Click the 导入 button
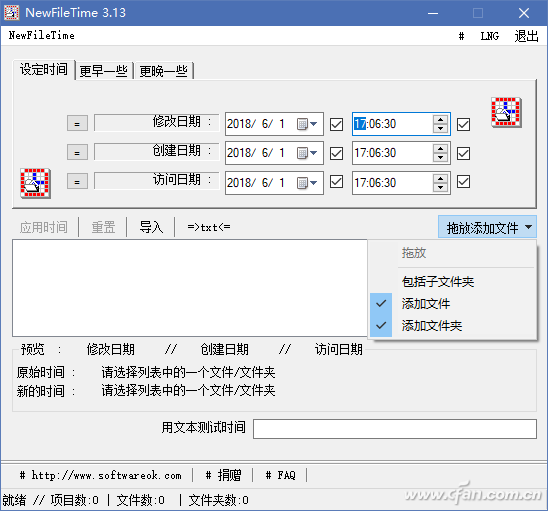This screenshot has width=548, height=511. [x=151, y=227]
